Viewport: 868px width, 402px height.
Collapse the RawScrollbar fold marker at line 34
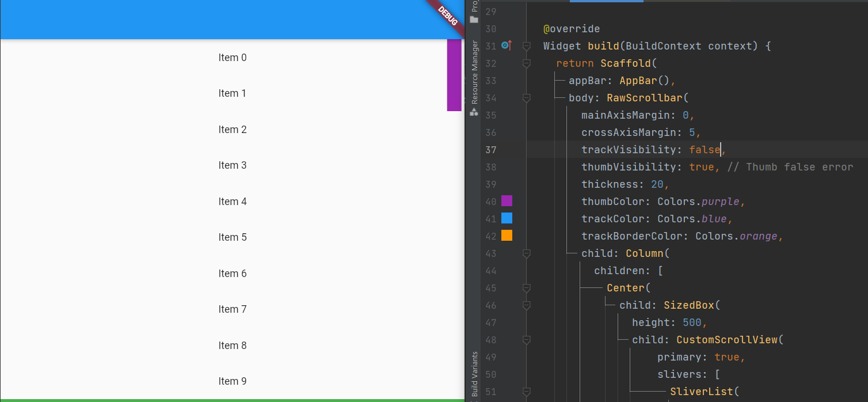(526, 98)
